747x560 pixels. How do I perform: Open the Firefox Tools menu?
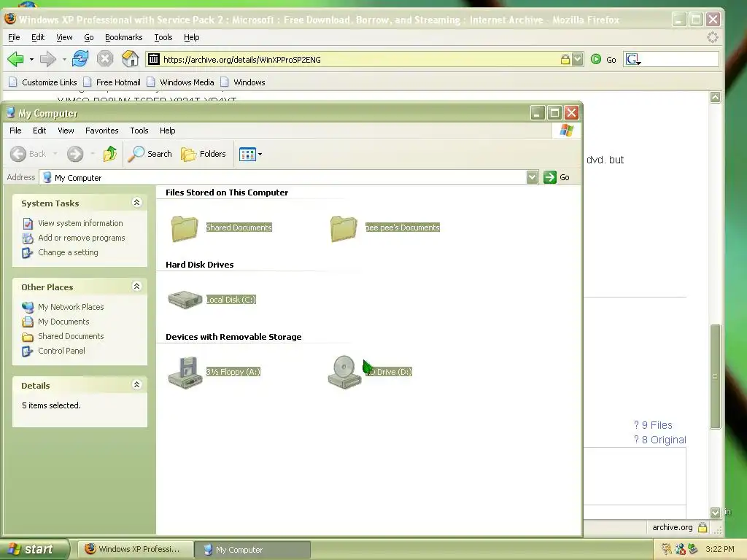[163, 37]
